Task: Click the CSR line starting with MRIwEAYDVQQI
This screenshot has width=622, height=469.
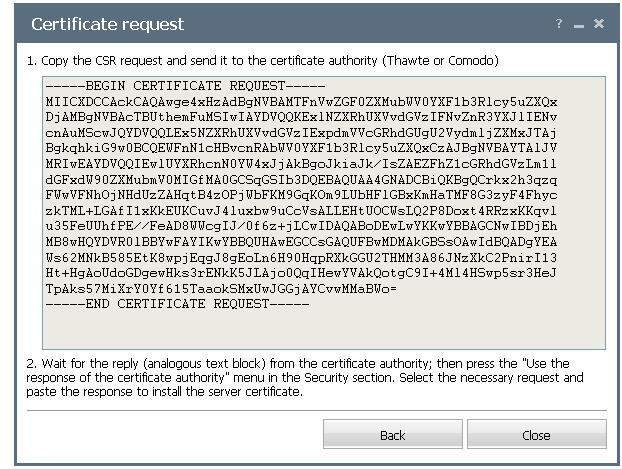Action: pos(301,164)
